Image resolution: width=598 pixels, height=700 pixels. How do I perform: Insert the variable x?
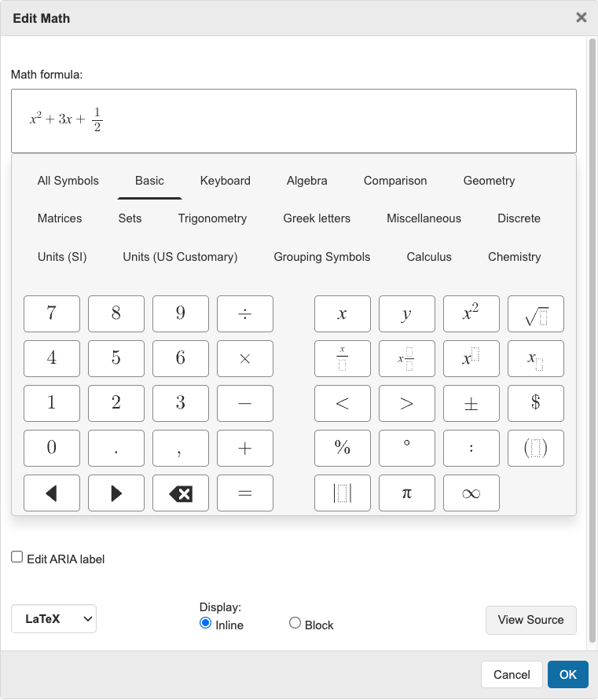(x=343, y=313)
